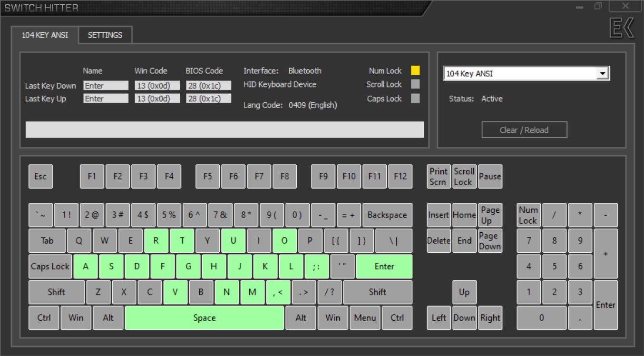Image resolution: width=644 pixels, height=356 pixels.
Task: Click the Delete key
Action: tap(439, 241)
